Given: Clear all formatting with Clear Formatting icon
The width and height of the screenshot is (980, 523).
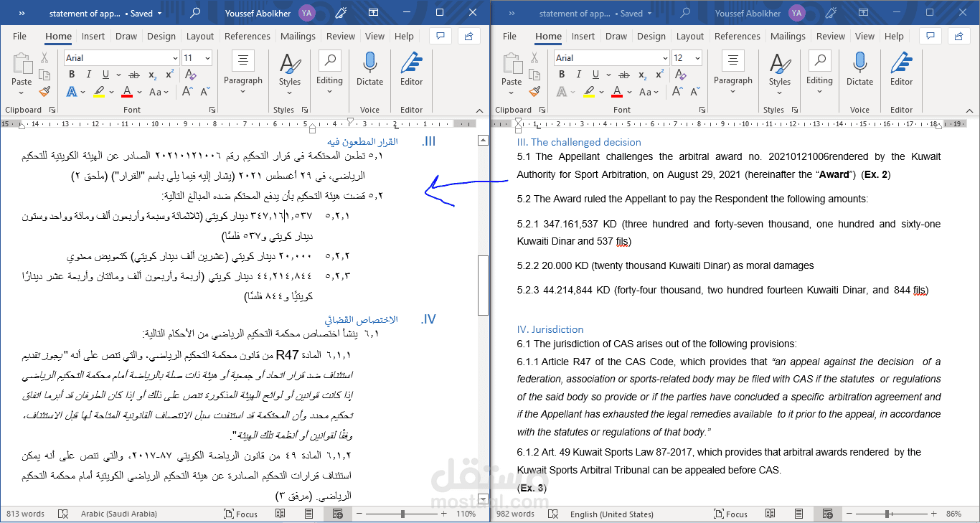Looking at the screenshot, I should coord(192,74).
